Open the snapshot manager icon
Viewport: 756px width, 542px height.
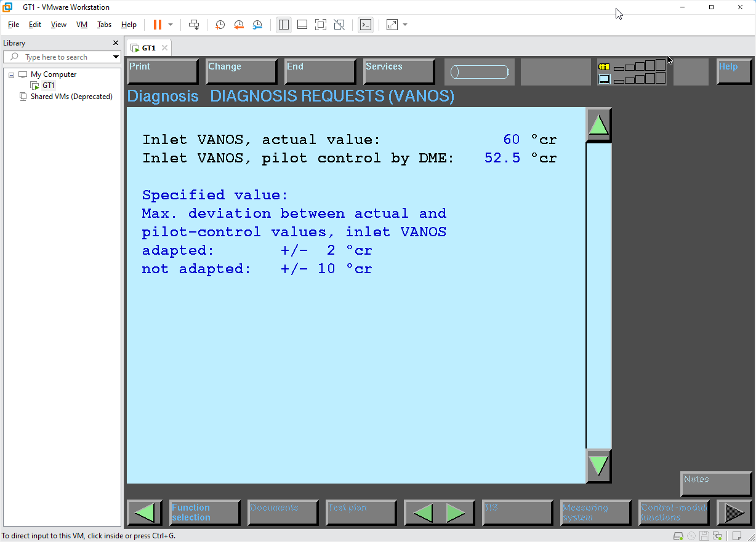[257, 25]
